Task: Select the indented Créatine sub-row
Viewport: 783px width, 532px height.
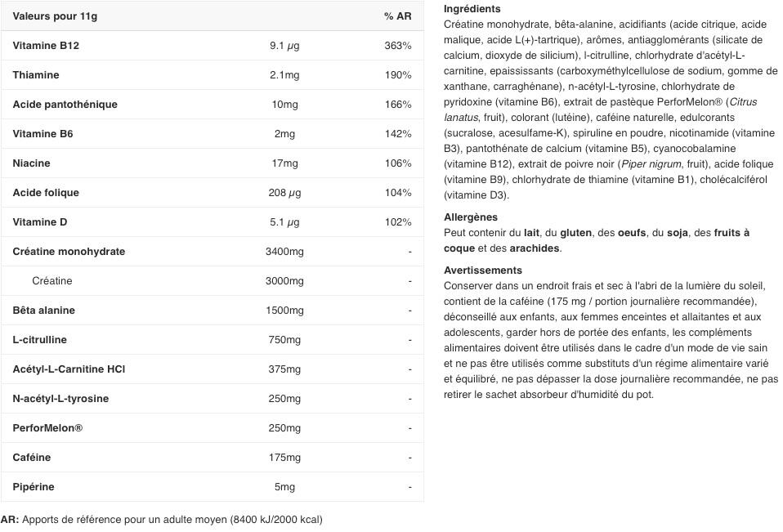Action: 52,281
